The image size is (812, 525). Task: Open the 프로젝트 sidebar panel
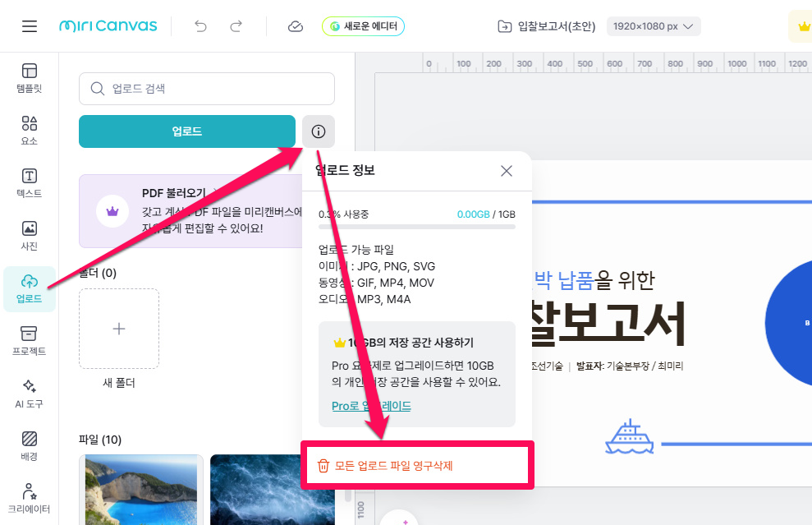click(30, 341)
